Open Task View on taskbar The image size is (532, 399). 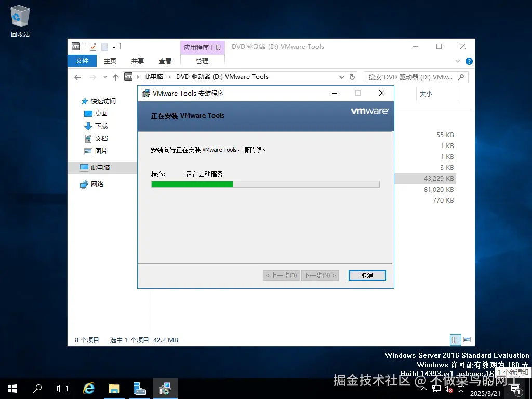tap(62, 389)
